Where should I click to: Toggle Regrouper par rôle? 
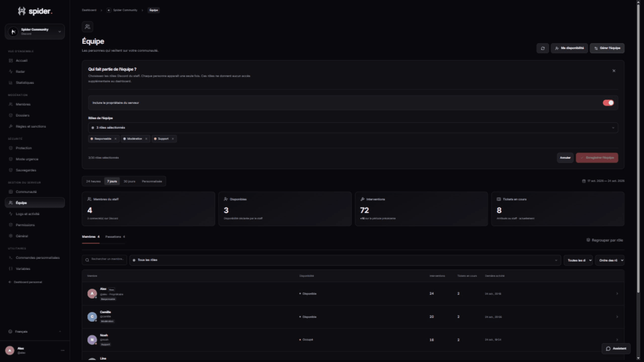[x=605, y=240]
